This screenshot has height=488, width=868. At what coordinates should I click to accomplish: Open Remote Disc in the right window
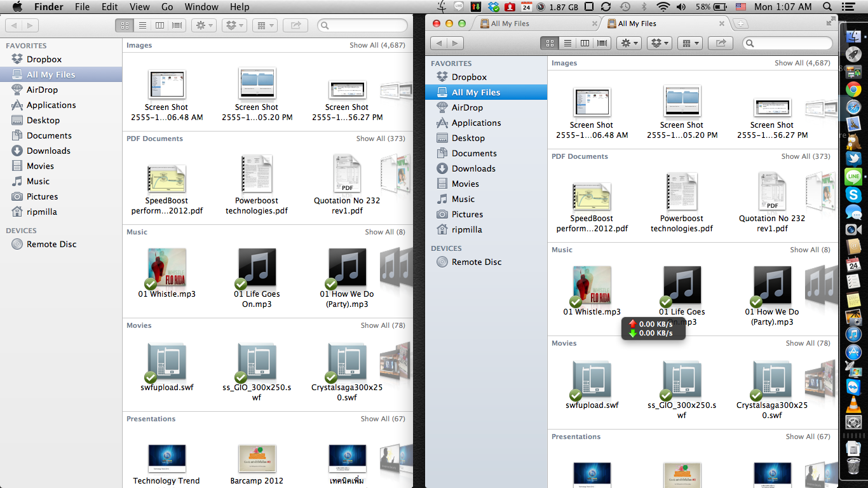477,262
